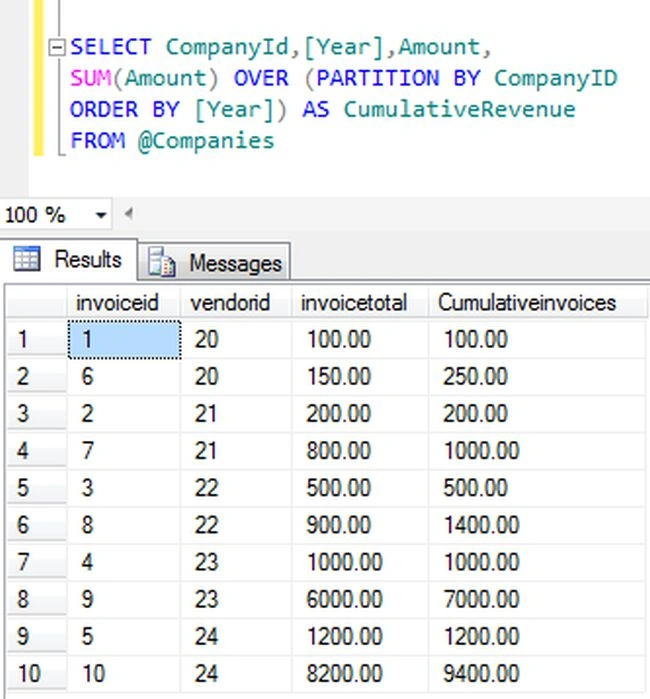Click CumulativeRevenue alias in the query
The width and height of the screenshot is (650, 699).
point(460,110)
